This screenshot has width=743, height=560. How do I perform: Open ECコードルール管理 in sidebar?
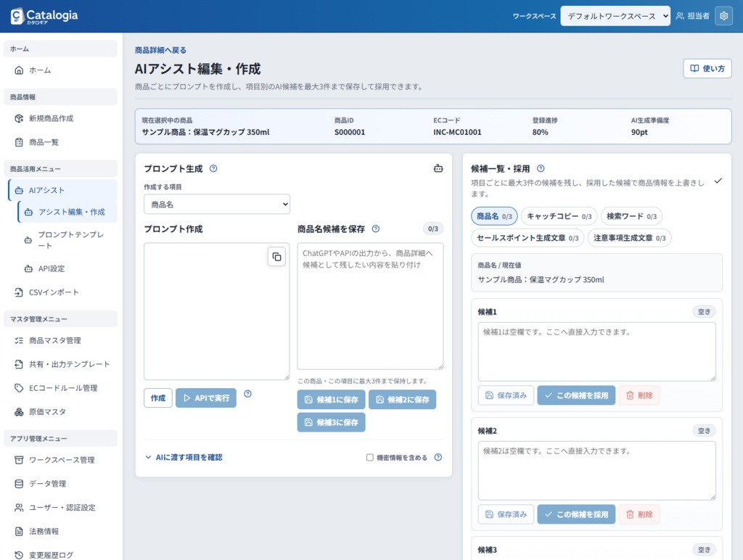[61, 388]
